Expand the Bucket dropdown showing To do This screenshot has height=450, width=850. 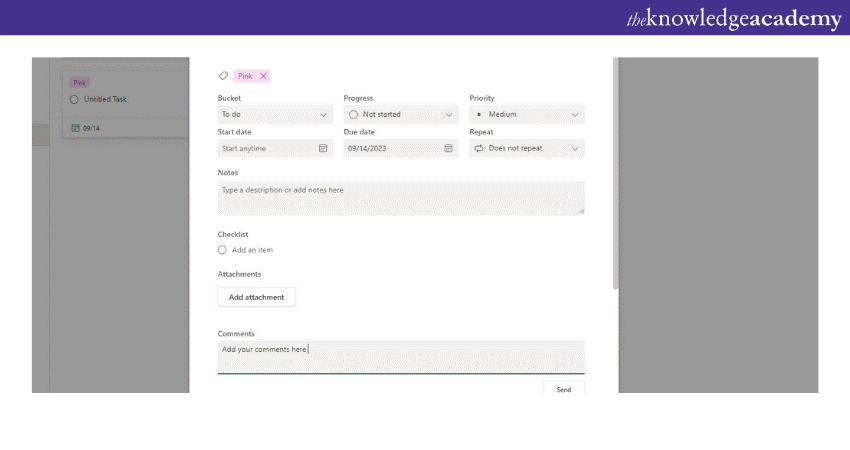point(275,115)
